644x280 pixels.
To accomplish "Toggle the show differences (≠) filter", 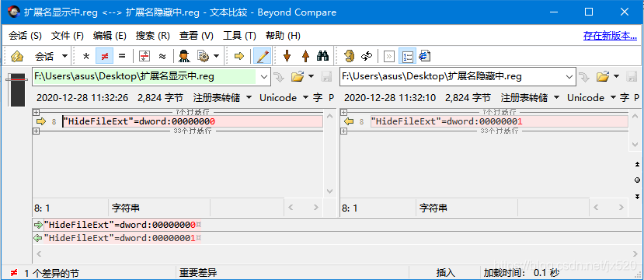I will click(x=104, y=56).
